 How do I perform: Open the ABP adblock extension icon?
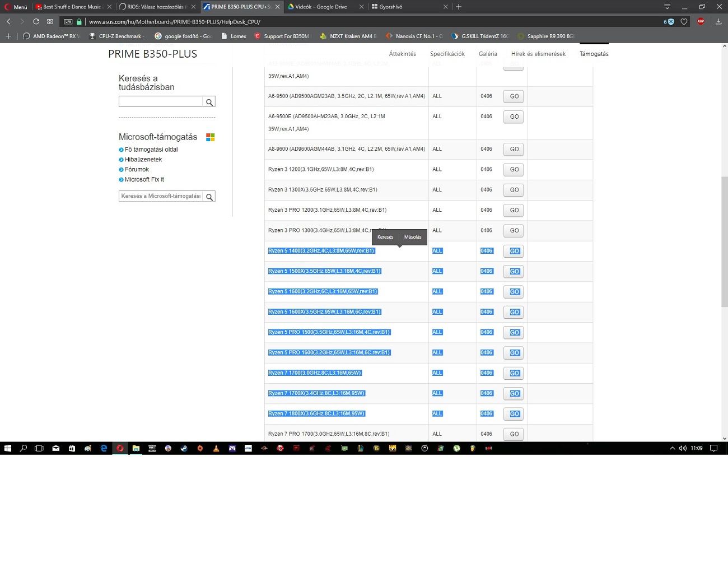click(x=701, y=21)
